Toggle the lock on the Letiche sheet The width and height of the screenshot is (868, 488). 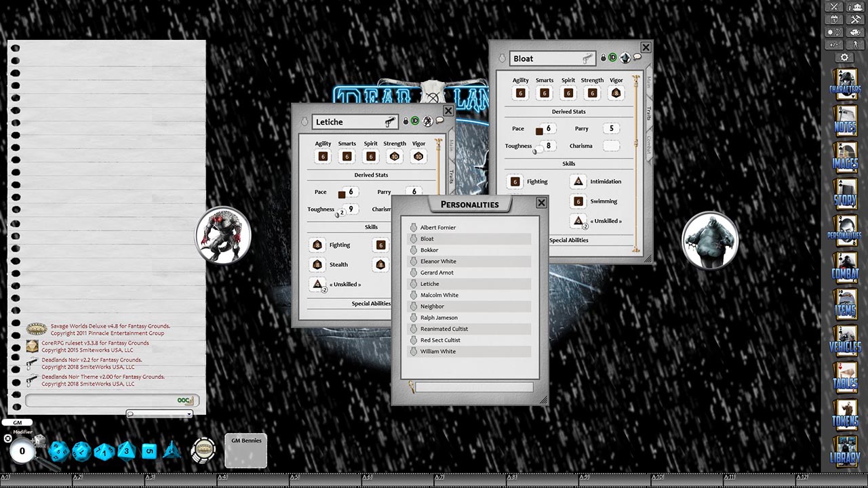pyautogui.click(x=406, y=121)
